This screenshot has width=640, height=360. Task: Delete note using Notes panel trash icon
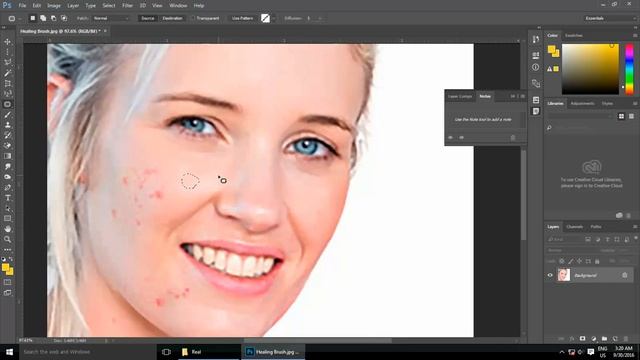pos(513,138)
